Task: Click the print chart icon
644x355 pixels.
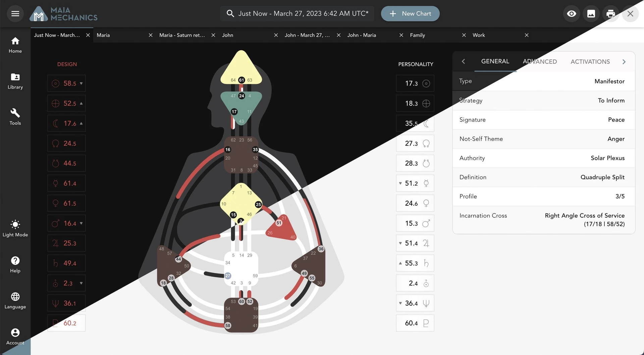Action: click(610, 14)
